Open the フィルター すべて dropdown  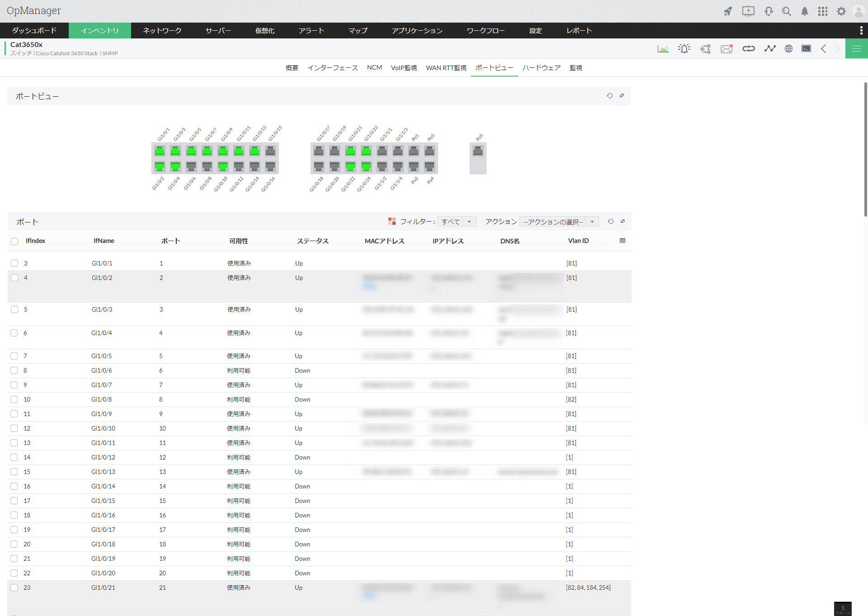pyautogui.click(x=457, y=222)
